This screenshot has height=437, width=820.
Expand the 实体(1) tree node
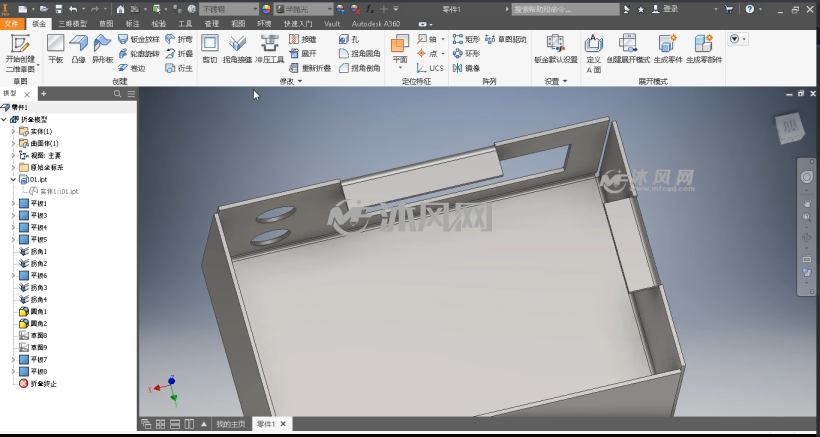point(14,131)
